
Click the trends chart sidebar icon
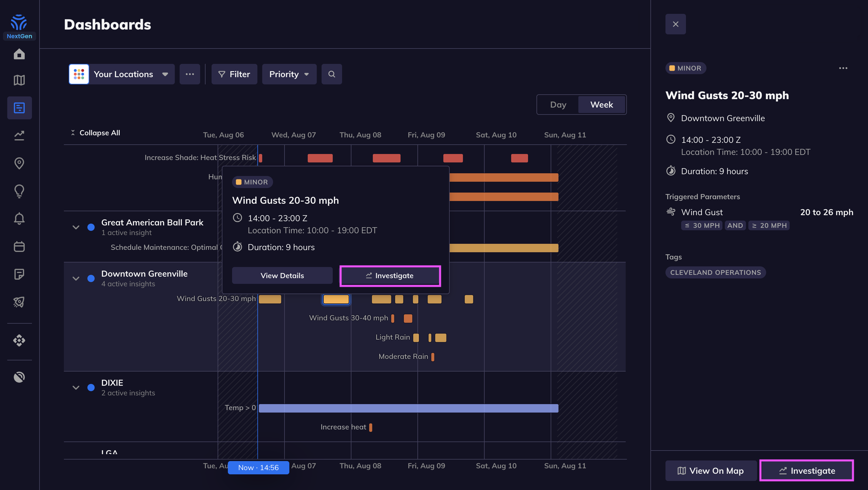tap(19, 136)
